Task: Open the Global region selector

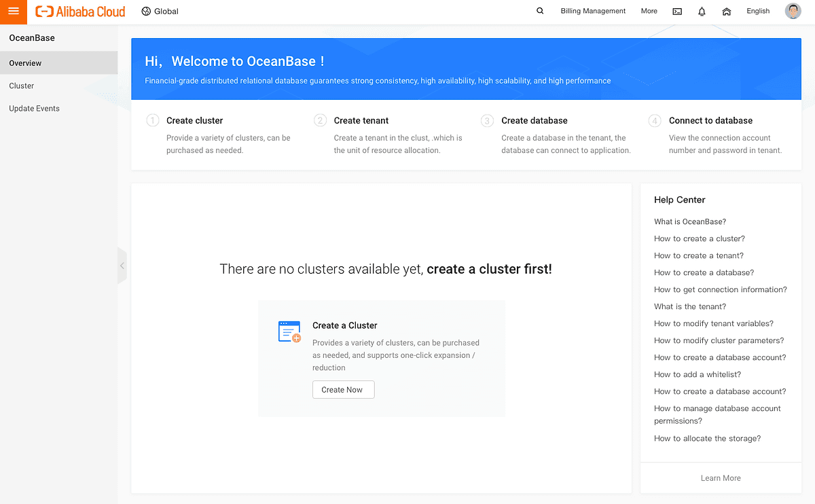Action: [160, 11]
